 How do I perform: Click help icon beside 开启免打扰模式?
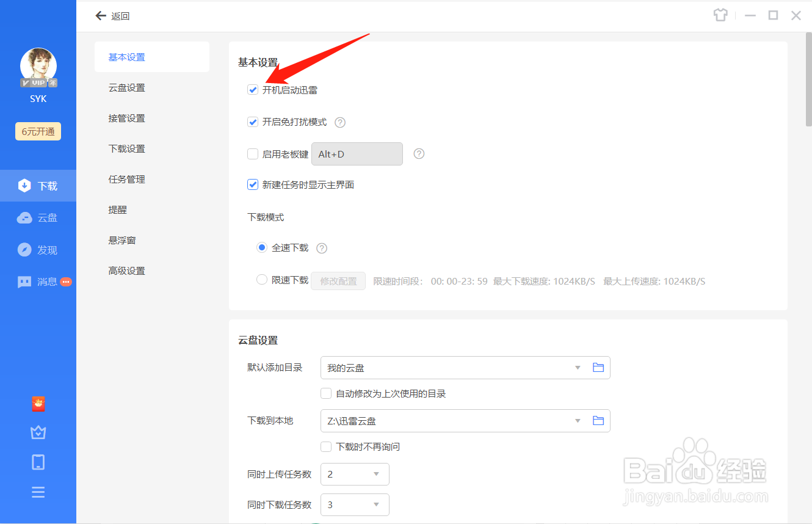(340, 122)
